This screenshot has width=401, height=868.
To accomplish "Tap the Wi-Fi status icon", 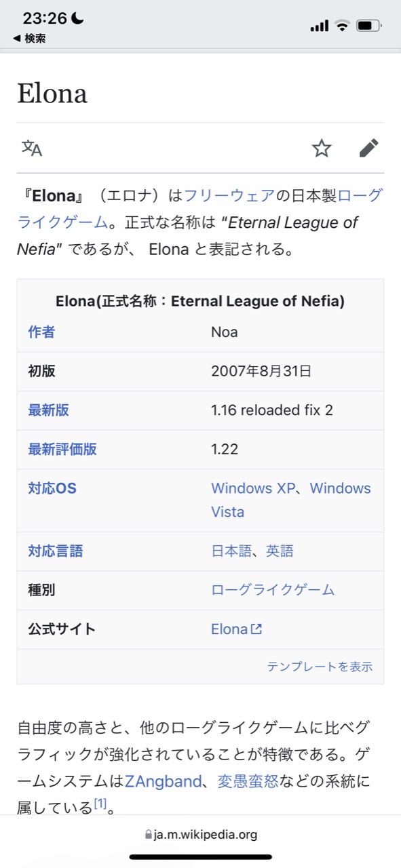I will 342,26.
